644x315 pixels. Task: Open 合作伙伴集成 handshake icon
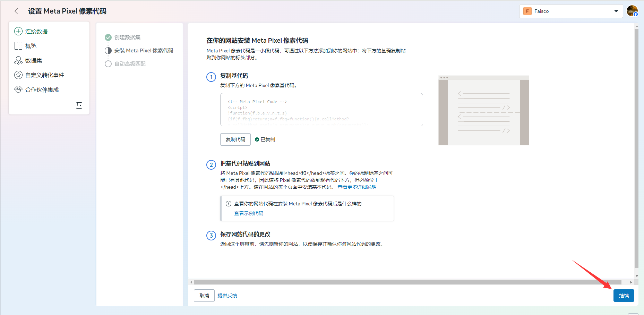(x=18, y=90)
